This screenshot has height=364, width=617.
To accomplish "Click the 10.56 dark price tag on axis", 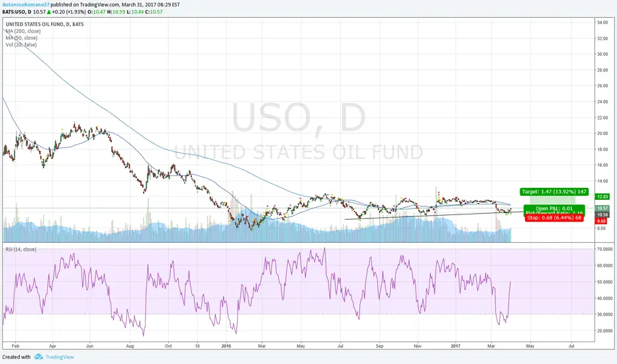I will tap(602, 215).
